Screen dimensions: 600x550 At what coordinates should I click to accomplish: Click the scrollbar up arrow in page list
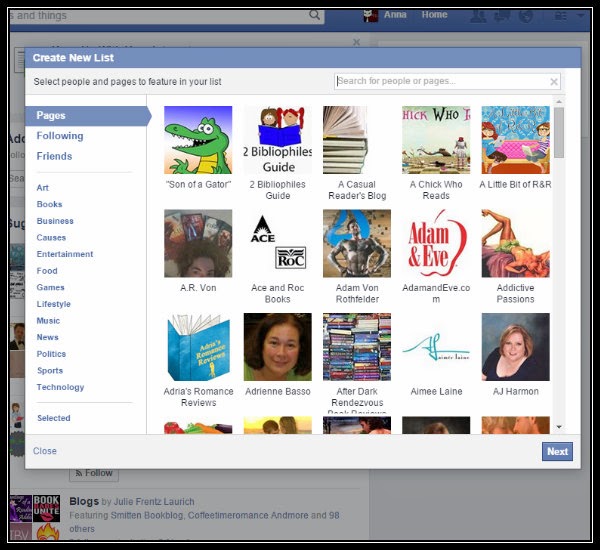[x=559, y=102]
